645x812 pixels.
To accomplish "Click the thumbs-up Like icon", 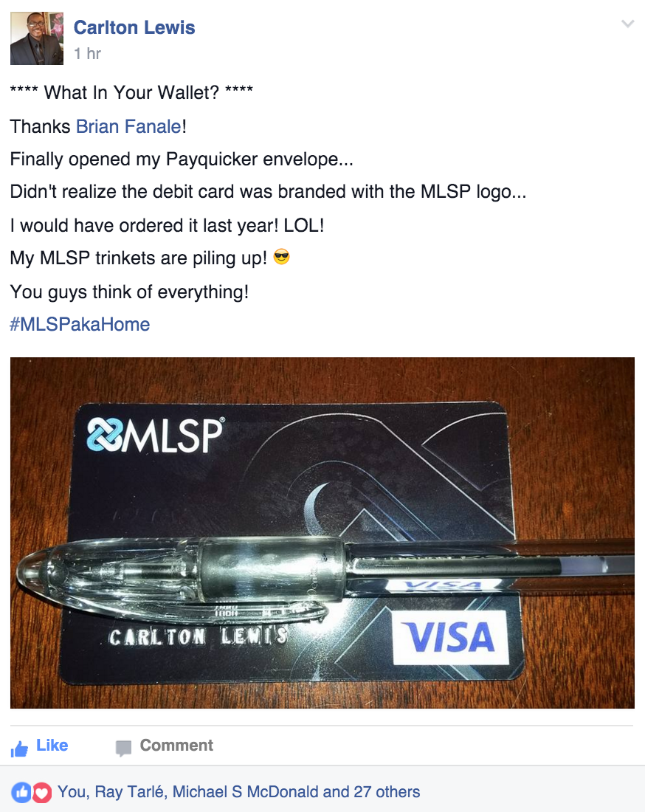I will point(19,749).
